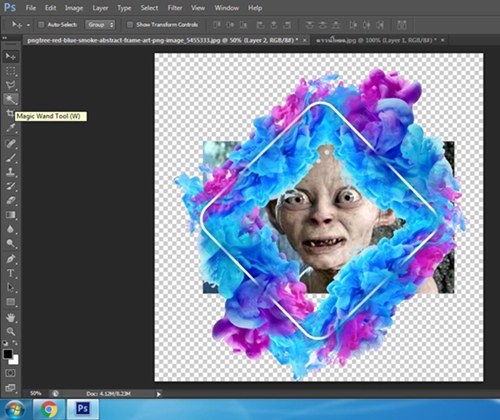Switch to pngtree-red-blue-smoke document tab
The height and width of the screenshot is (420, 500).
(163, 40)
